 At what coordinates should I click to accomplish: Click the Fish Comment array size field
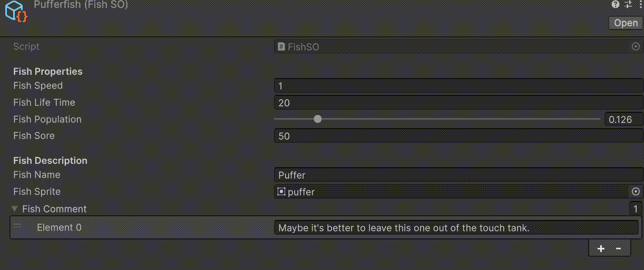(636, 209)
